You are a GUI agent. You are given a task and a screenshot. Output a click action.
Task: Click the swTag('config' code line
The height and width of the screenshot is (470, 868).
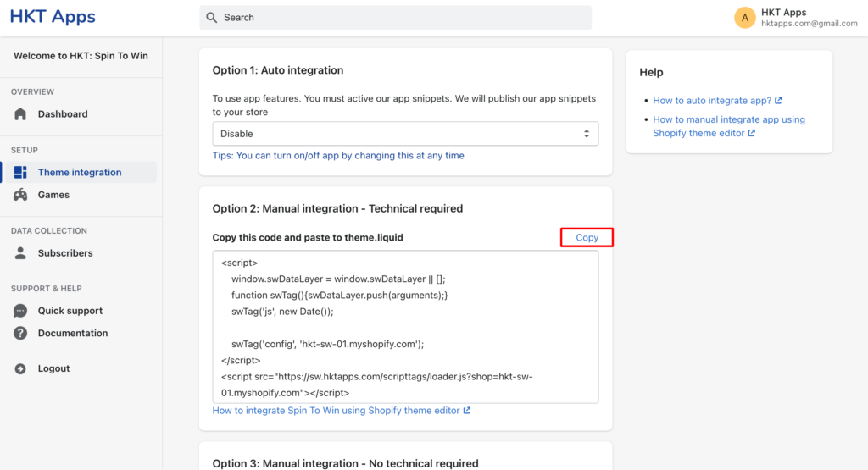tap(328, 344)
